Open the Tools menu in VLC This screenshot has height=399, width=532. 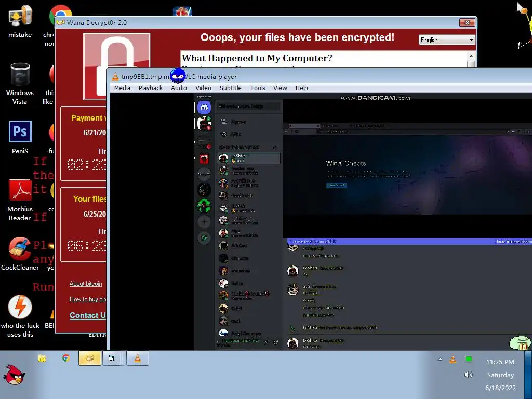coord(258,88)
